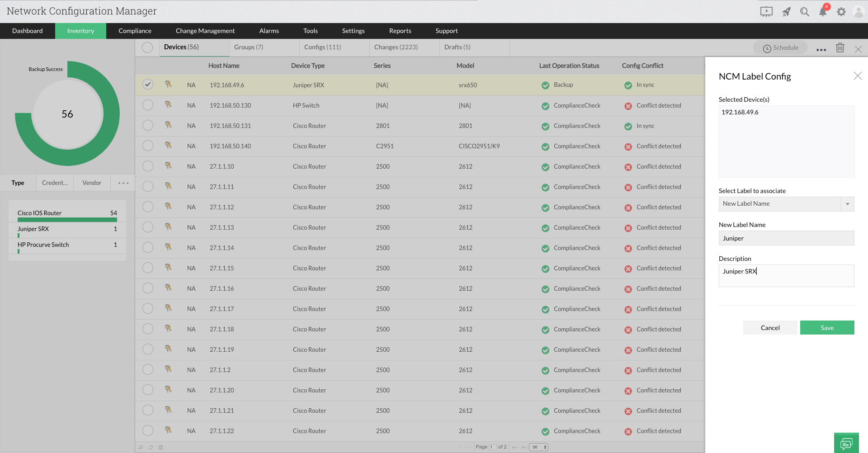
Task: Open the Change Management menu
Action: pyautogui.click(x=205, y=31)
